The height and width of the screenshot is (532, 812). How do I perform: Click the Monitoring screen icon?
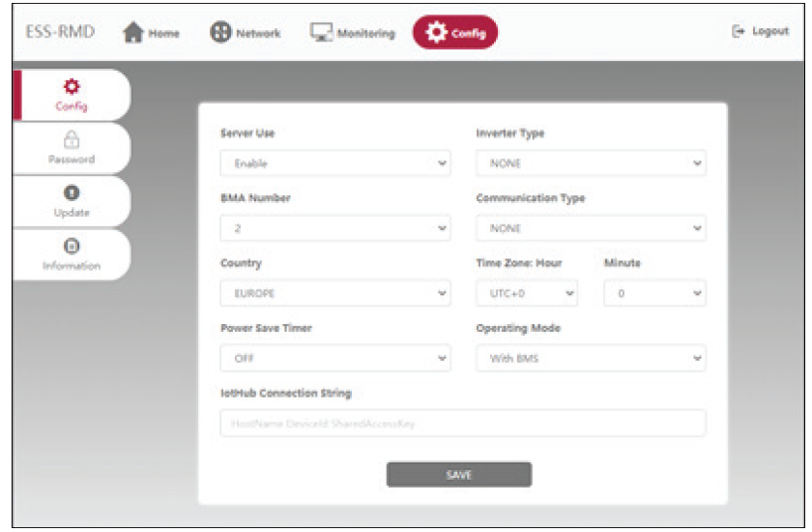tap(321, 32)
